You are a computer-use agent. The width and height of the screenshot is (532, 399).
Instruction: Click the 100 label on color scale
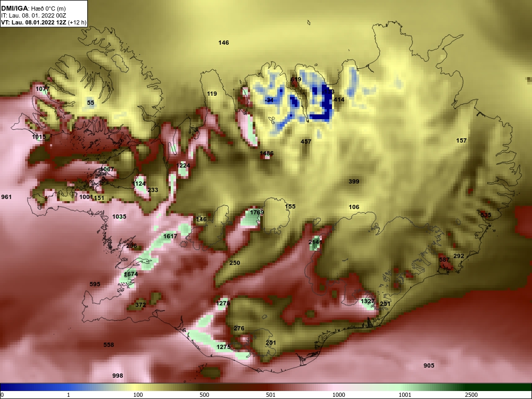(x=138, y=395)
